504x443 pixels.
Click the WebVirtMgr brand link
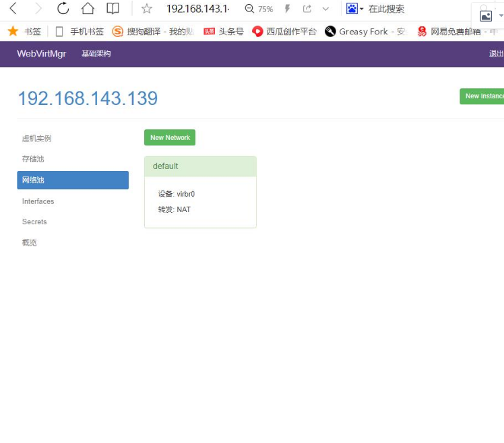pyautogui.click(x=42, y=54)
